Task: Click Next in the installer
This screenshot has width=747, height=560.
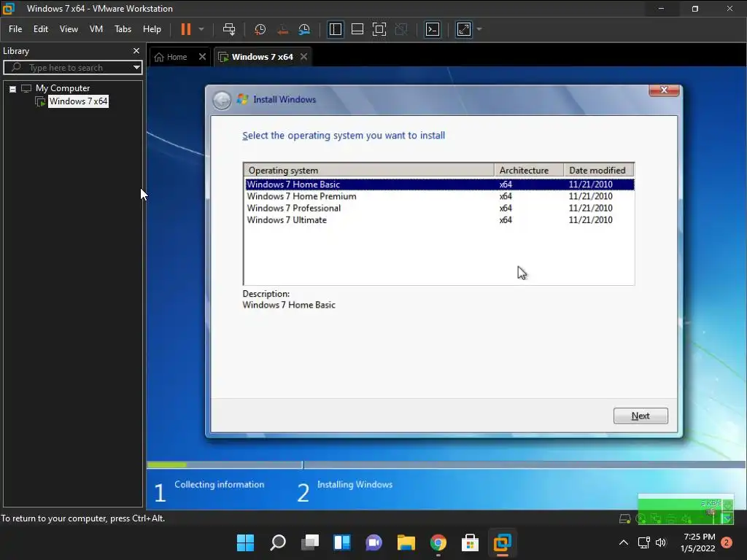Action: tap(640, 416)
